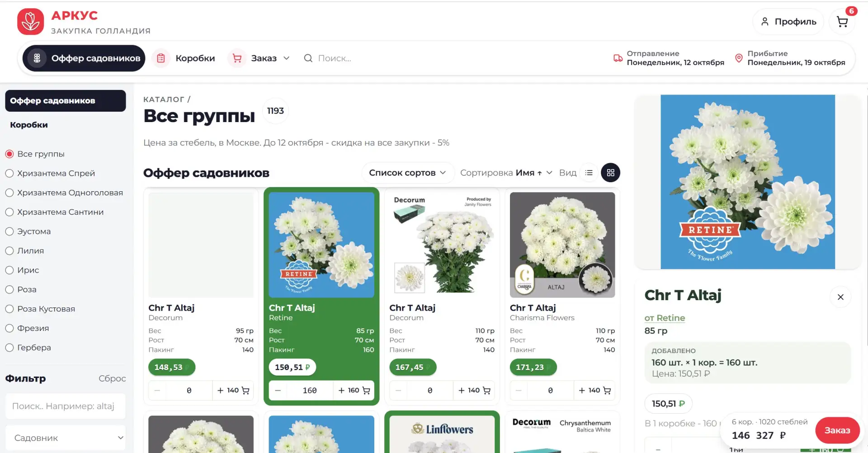Open the Садовник filter dropdown
The width and height of the screenshot is (868, 453).
(66, 438)
